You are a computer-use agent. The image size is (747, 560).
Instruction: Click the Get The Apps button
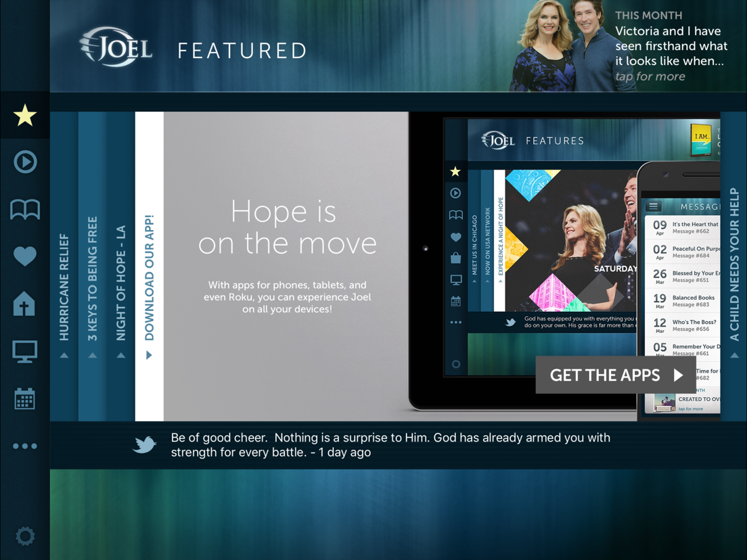pyautogui.click(x=616, y=375)
